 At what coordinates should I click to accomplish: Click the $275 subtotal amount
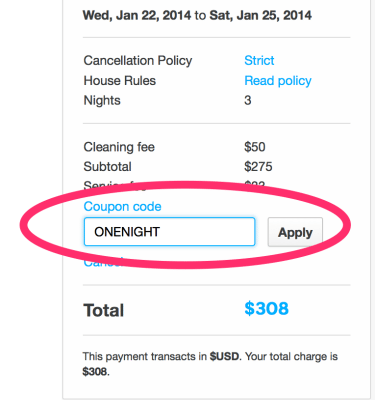coord(258,167)
